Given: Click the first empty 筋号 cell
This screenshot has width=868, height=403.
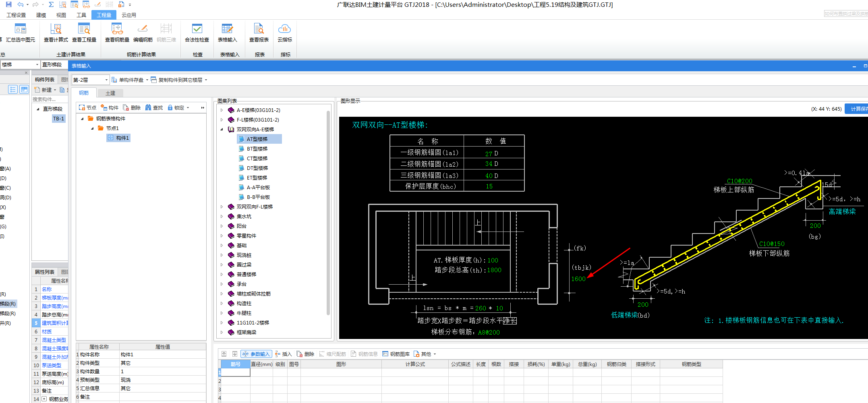Looking at the screenshot, I should coord(236,372).
